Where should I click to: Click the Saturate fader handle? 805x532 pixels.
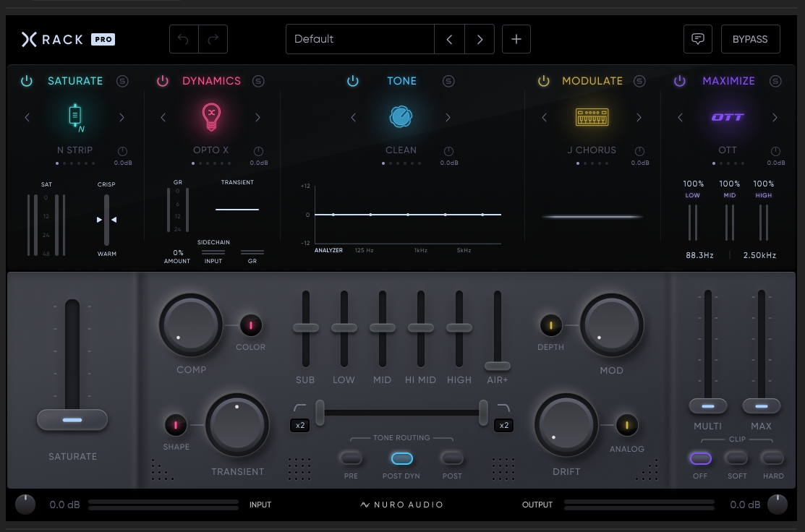tap(72, 420)
